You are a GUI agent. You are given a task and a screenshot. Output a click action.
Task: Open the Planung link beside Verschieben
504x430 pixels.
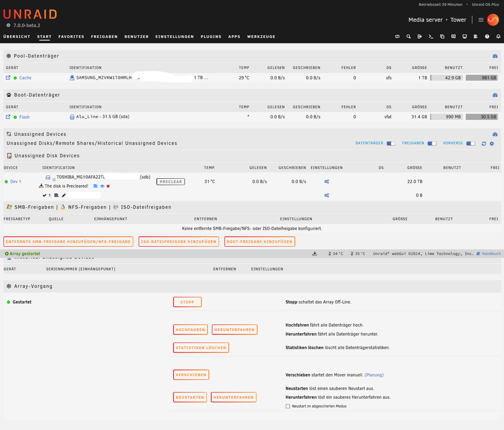(x=374, y=375)
